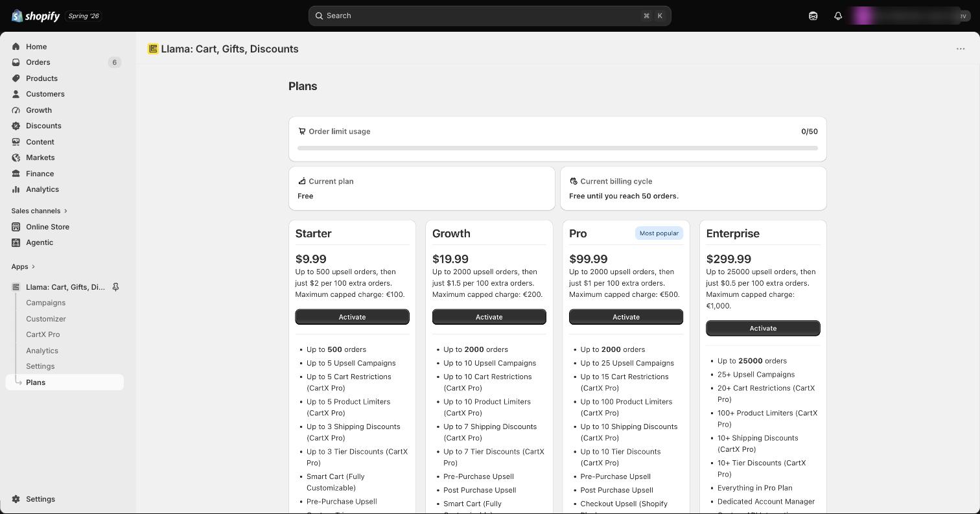Screen dimensions: 980x514
Task: Click the Customers person icon
Action: pos(16,94)
